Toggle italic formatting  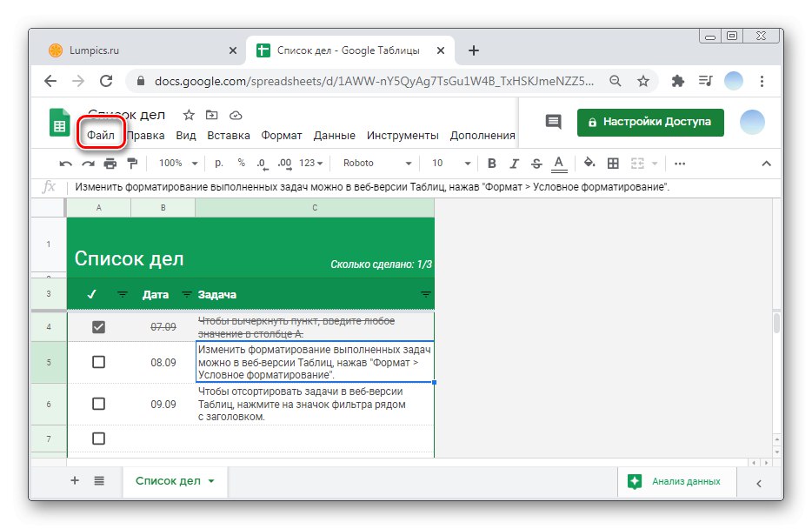[514, 164]
